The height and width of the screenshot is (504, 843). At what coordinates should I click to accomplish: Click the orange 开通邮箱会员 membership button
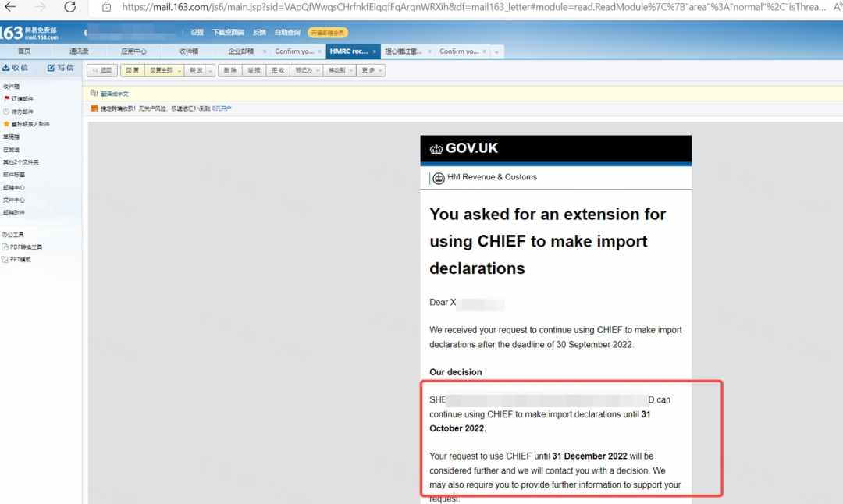327,33
